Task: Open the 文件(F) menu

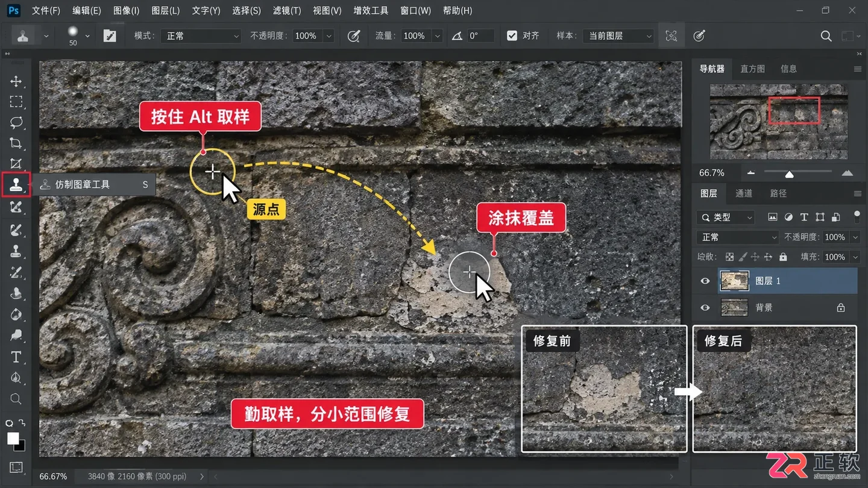Action: 46,11
